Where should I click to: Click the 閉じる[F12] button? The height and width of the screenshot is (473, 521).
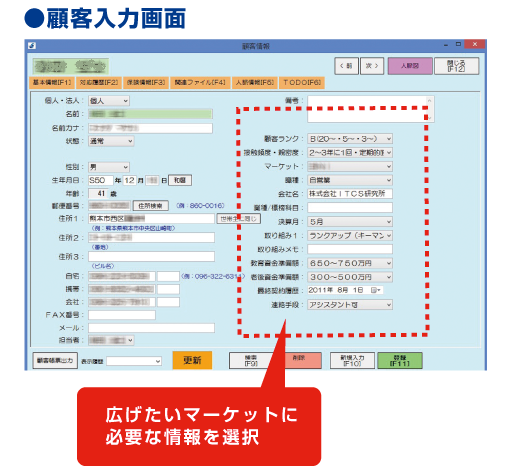coord(457,66)
